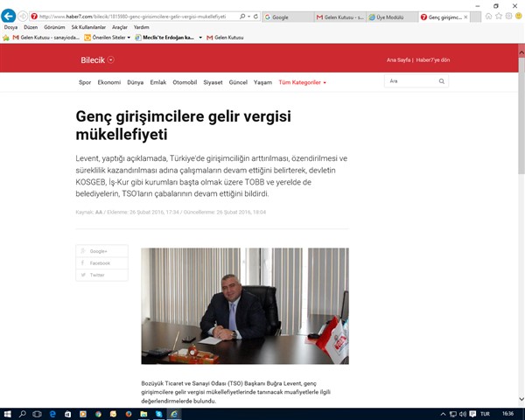Switch to the Google tab
Image resolution: width=525 pixels, height=420 pixels.
coord(288,17)
